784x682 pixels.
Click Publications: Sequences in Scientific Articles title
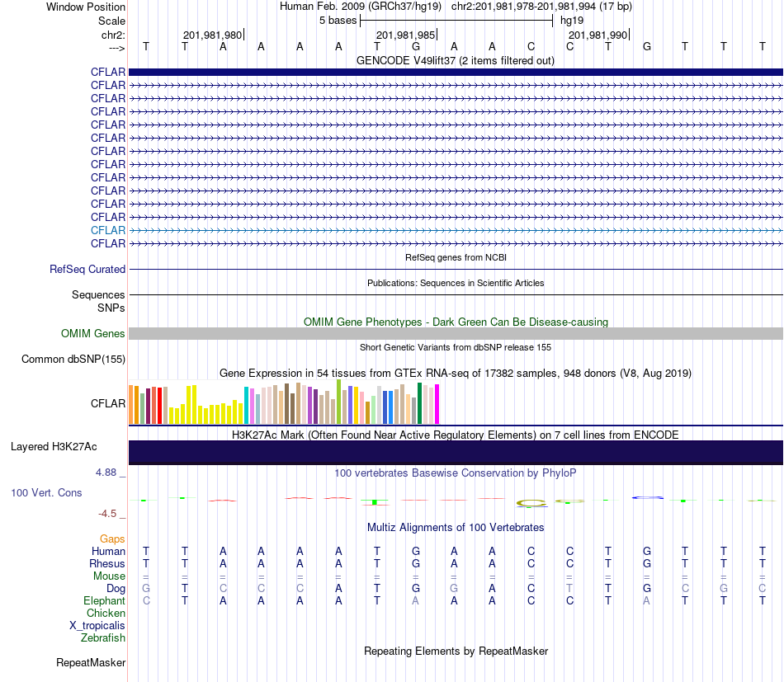coord(456,283)
